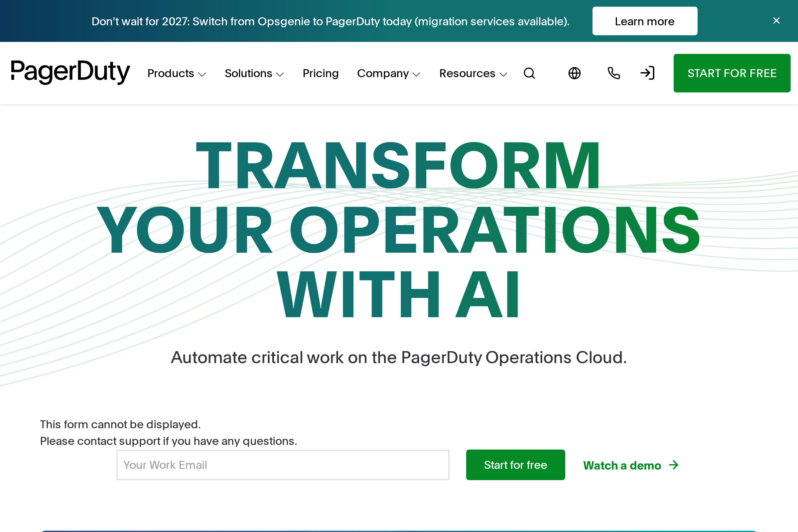Viewport: 798px width, 532px height.
Task: Click the PagerDuty logo
Action: coord(70,72)
